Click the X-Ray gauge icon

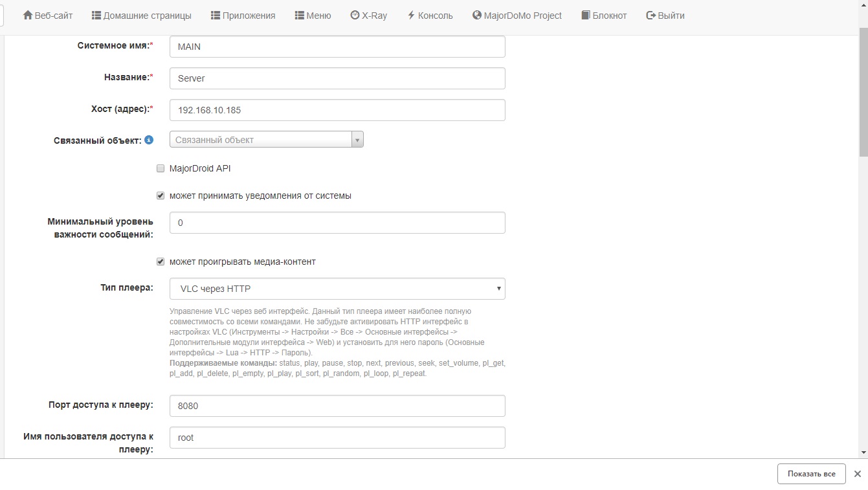pyautogui.click(x=355, y=16)
